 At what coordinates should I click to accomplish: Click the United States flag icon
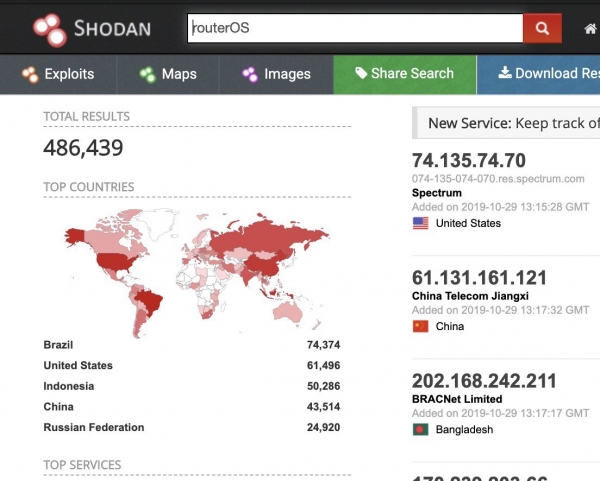(x=420, y=223)
